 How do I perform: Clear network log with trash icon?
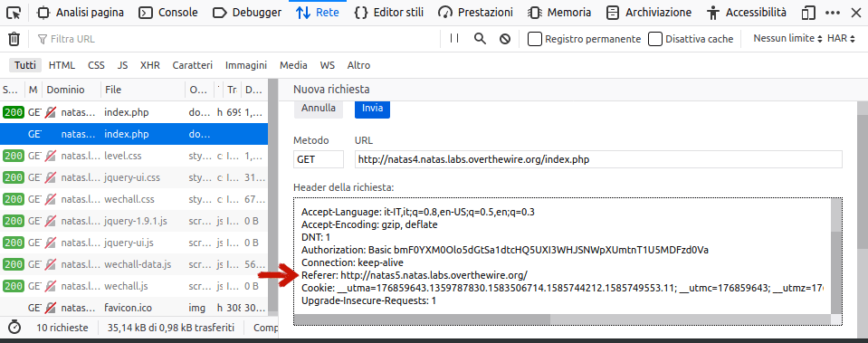click(x=14, y=39)
